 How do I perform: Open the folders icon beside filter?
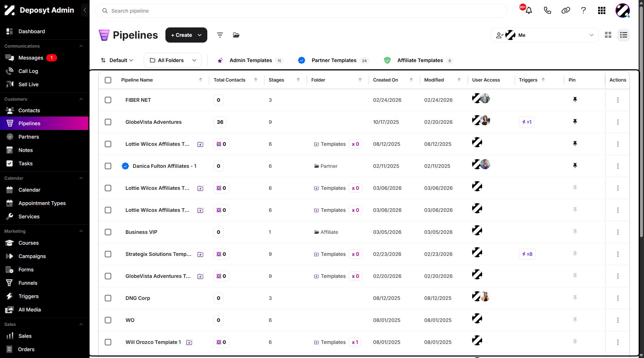[236, 35]
